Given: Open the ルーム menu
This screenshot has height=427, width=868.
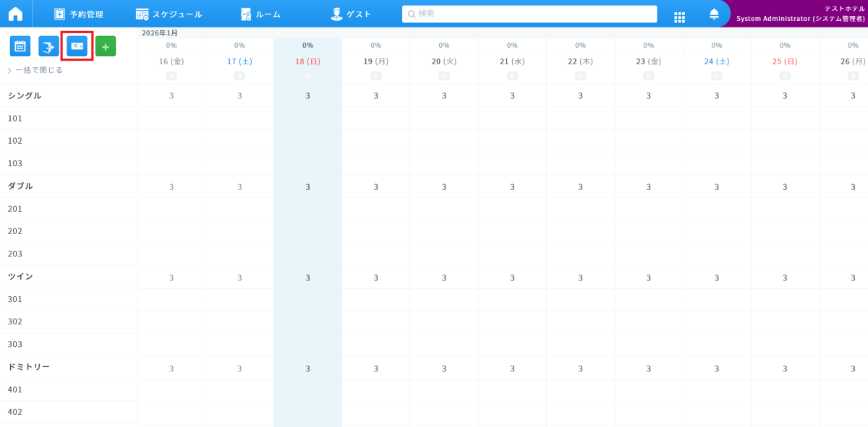Looking at the screenshot, I should tap(260, 14).
